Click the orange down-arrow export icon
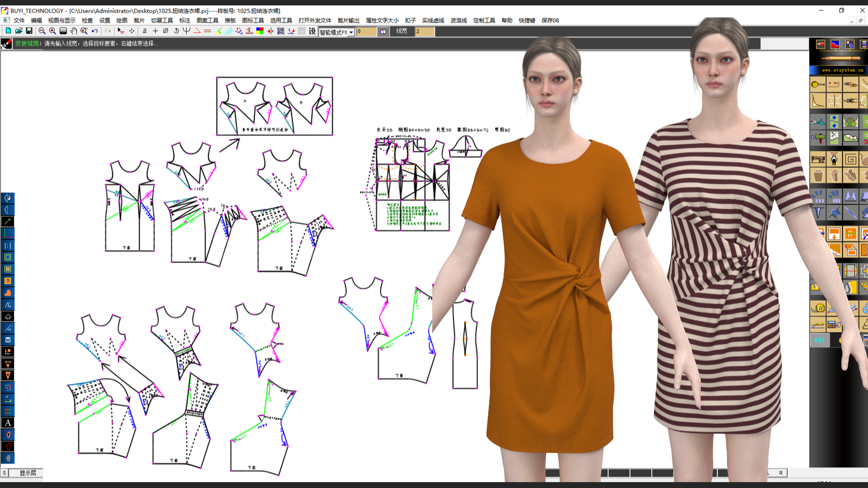This screenshot has width=868, height=488. pyautogui.click(x=834, y=234)
